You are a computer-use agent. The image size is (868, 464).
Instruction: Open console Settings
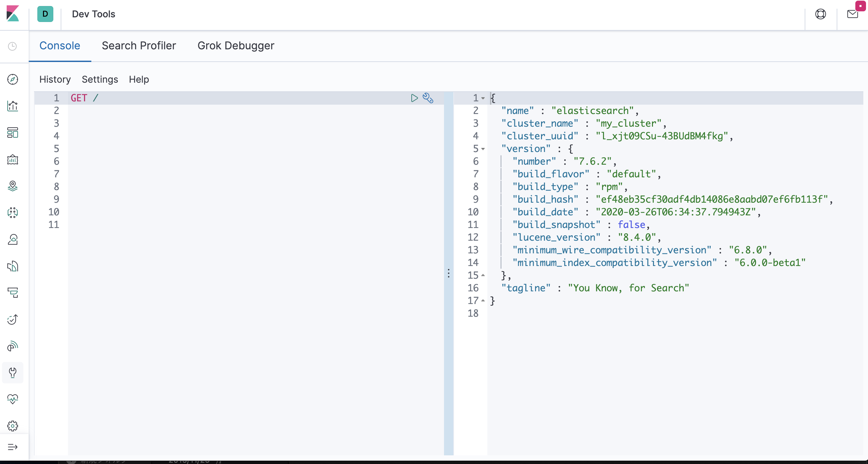coord(100,79)
